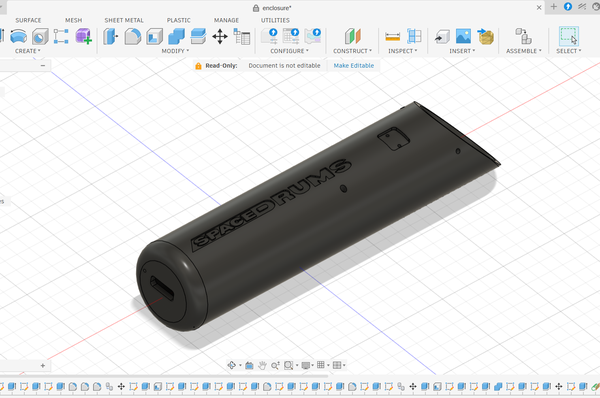Viewport: 600px width, 398px height.
Task: Expand the MODIFY dropdown menu
Action: [x=175, y=51]
